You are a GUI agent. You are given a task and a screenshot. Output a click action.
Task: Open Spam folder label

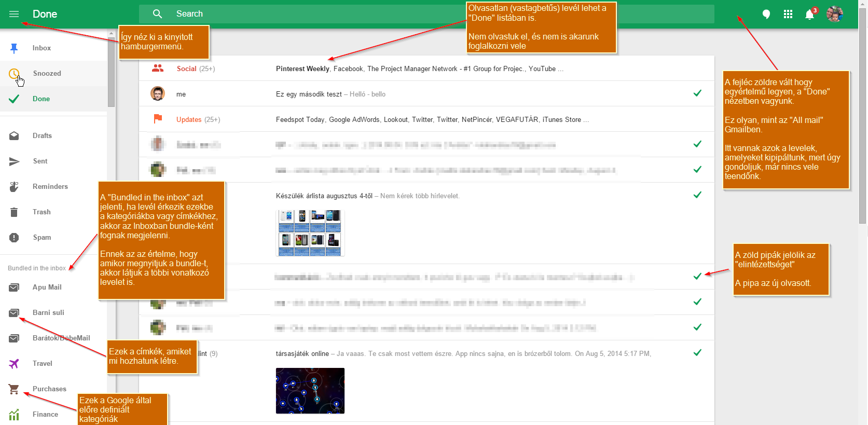tap(42, 238)
